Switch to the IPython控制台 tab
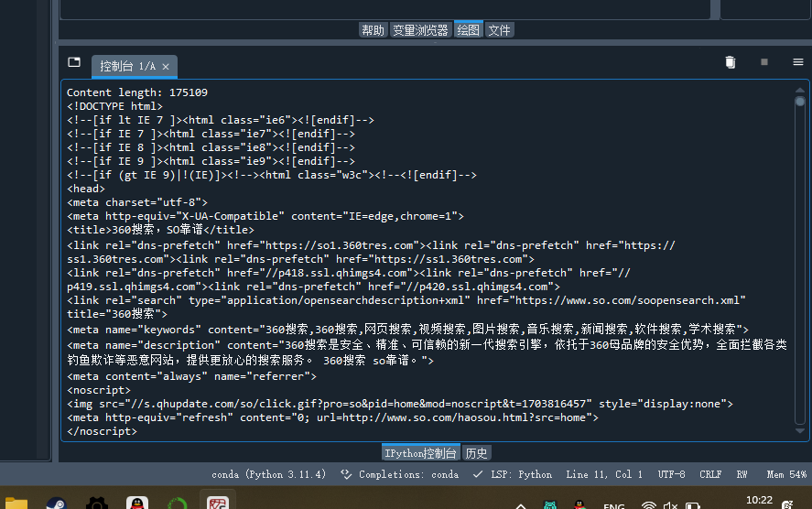 pyautogui.click(x=420, y=453)
